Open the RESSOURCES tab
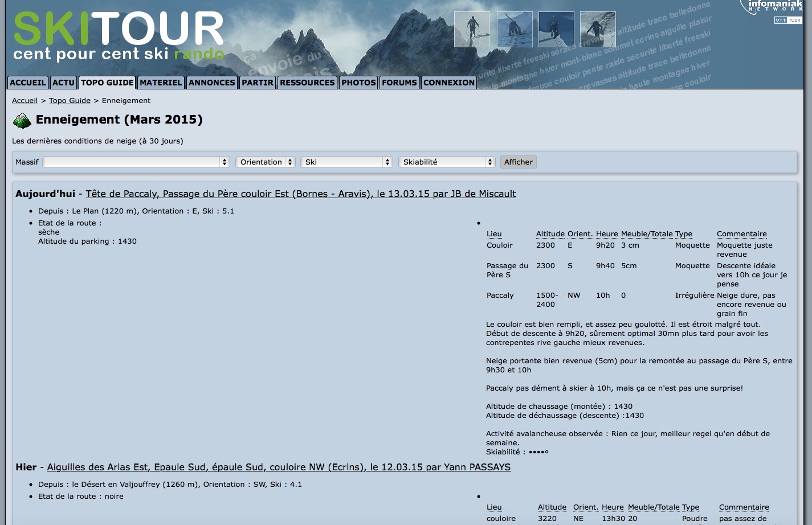This screenshot has height=525, width=812. pyautogui.click(x=307, y=83)
